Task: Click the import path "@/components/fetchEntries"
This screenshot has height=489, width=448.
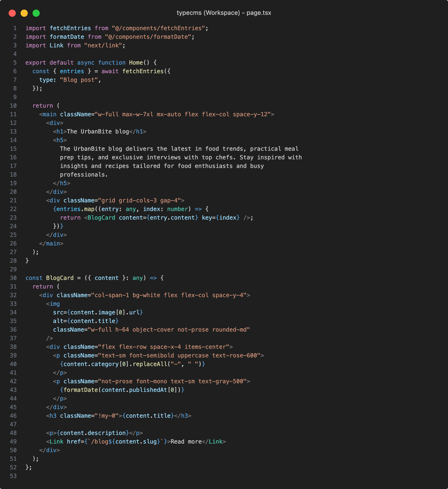Action: click(x=158, y=28)
